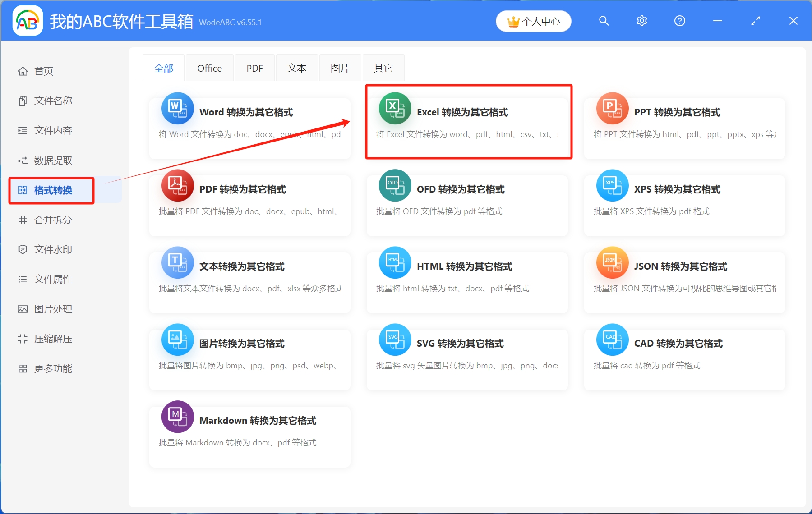Image resolution: width=812 pixels, height=514 pixels.
Task: Switch to the Office tab
Action: pyautogui.click(x=209, y=68)
